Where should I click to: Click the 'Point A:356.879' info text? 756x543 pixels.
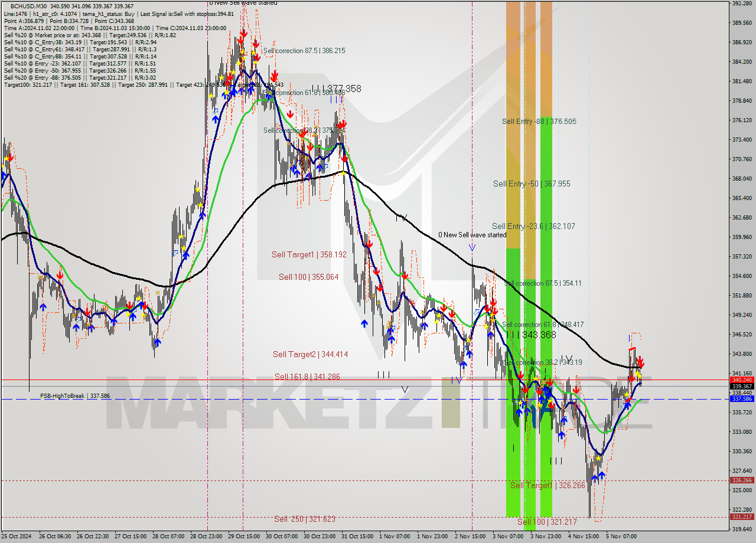click(24, 21)
